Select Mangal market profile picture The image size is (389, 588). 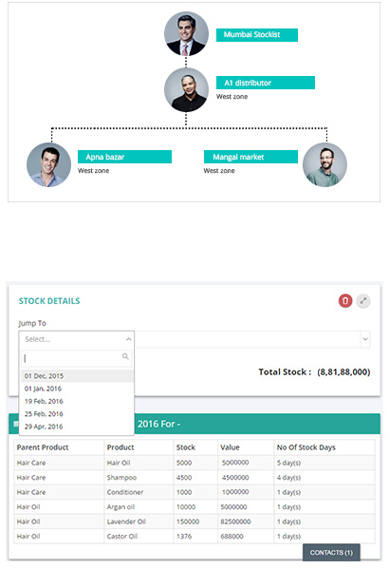324,164
